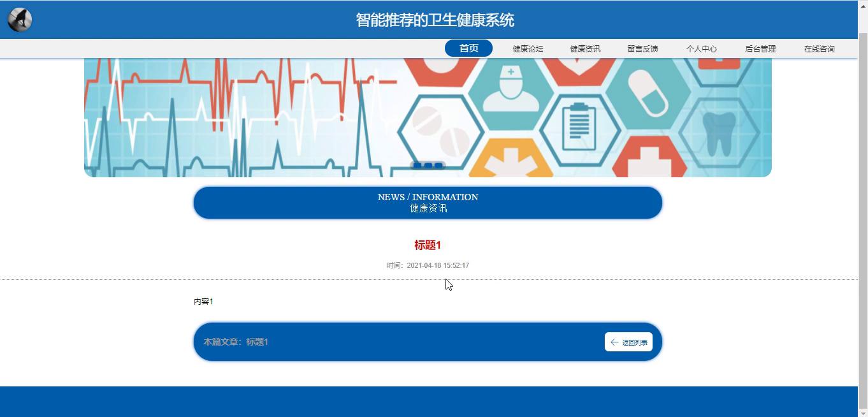Click the yellow medical star hexagon

510,161
